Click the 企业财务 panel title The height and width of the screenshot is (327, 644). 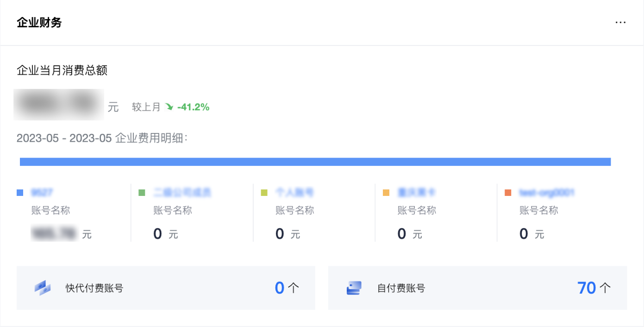pyautogui.click(x=39, y=23)
